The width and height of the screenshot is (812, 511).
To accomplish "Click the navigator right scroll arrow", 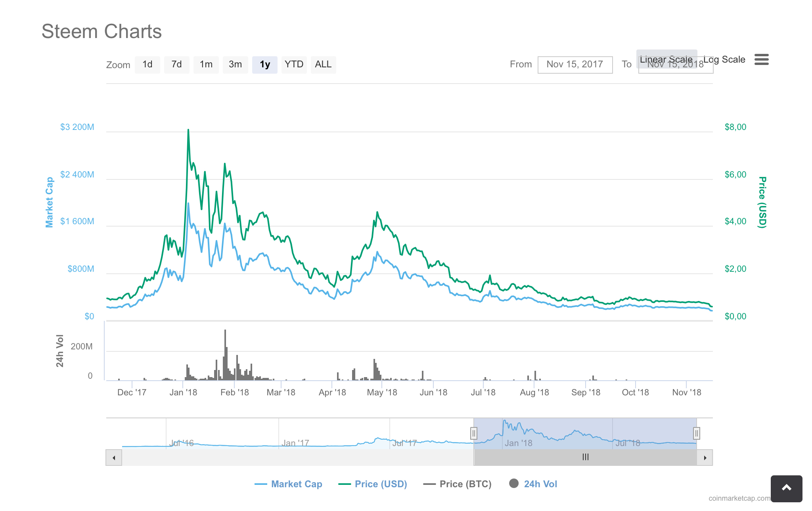I will tap(705, 458).
